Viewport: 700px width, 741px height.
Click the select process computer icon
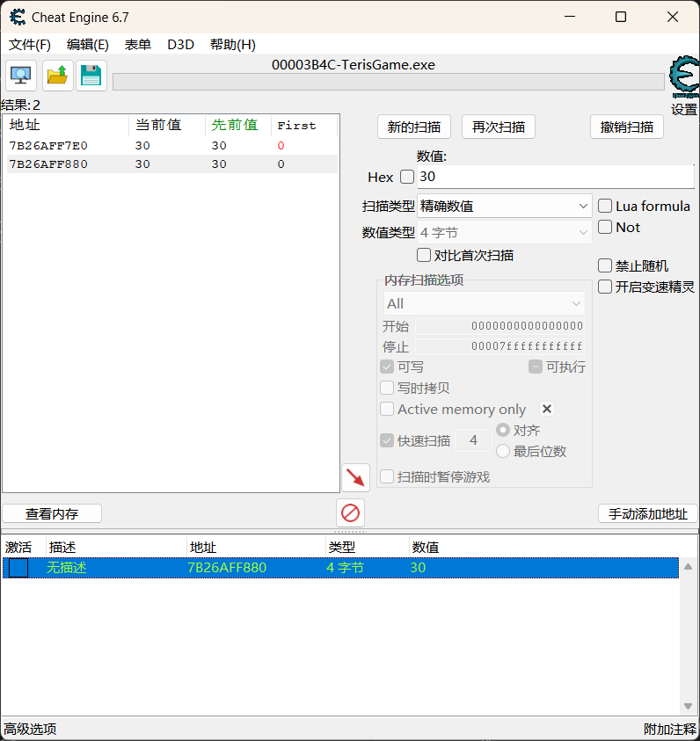click(x=21, y=76)
